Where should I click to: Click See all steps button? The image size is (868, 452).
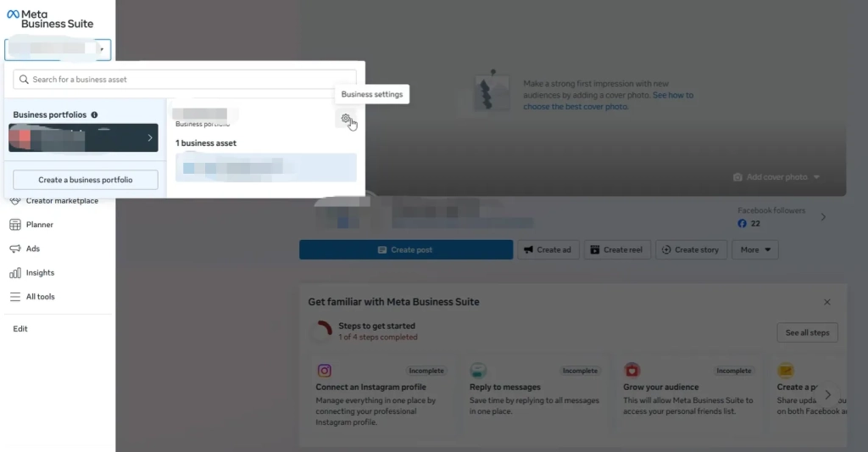pos(807,332)
